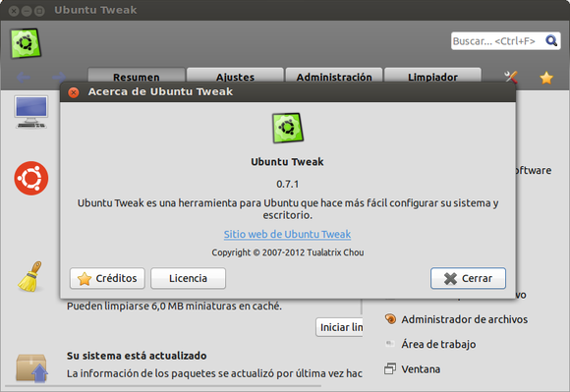Click the Cerrar button
The width and height of the screenshot is (570, 392).
pyautogui.click(x=468, y=278)
